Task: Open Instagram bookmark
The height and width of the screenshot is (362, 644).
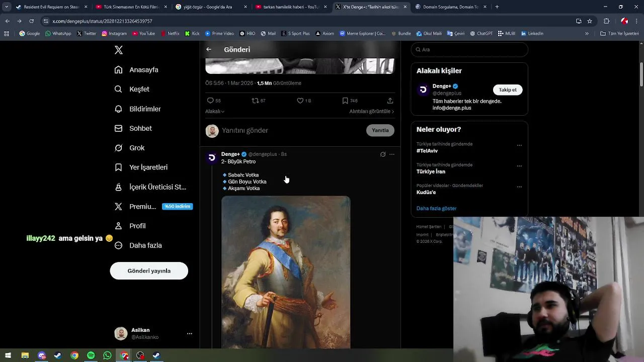Action: click(x=114, y=34)
